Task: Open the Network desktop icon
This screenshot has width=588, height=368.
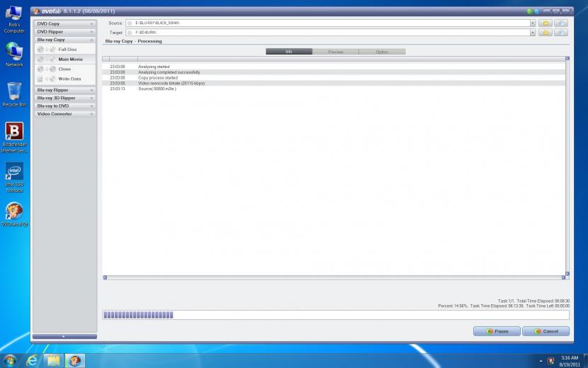Action: [14, 54]
